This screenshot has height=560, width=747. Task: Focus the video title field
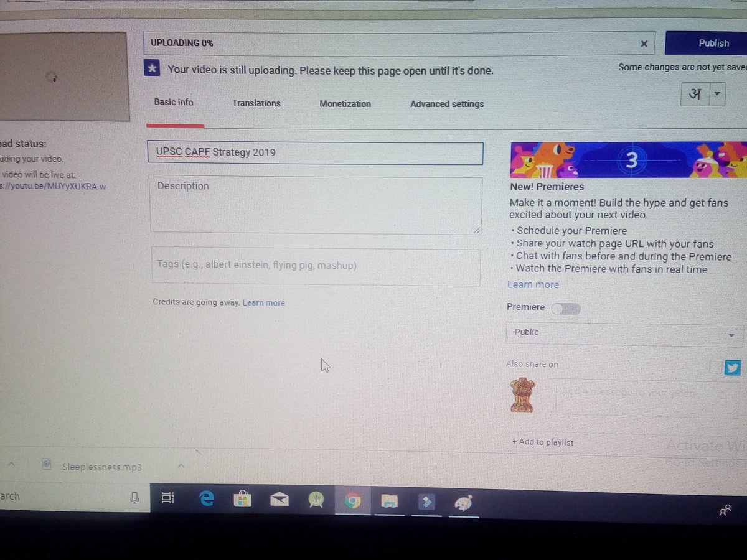(x=315, y=153)
